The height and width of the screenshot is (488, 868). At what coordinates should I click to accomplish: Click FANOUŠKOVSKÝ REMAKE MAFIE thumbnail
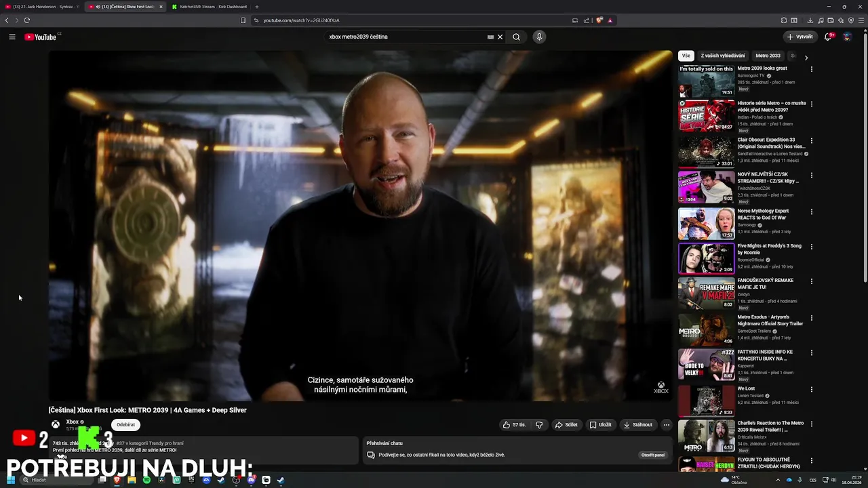coord(706,293)
